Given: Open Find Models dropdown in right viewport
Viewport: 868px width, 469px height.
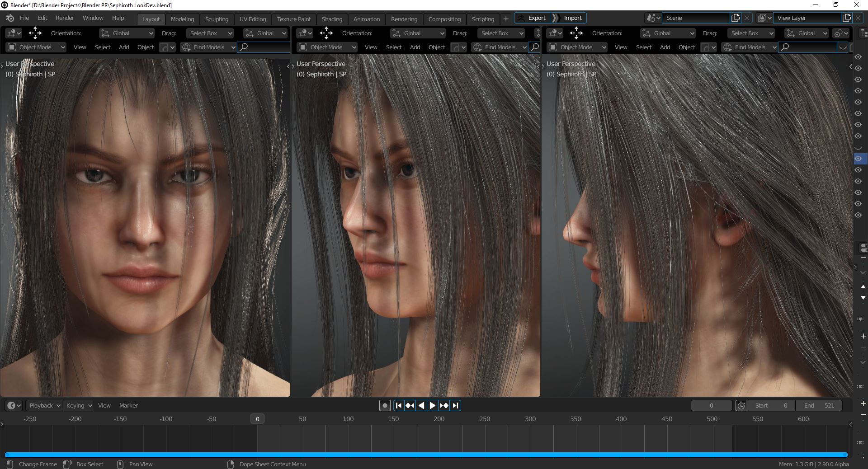Looking at the screenshot, I should 750,47.
